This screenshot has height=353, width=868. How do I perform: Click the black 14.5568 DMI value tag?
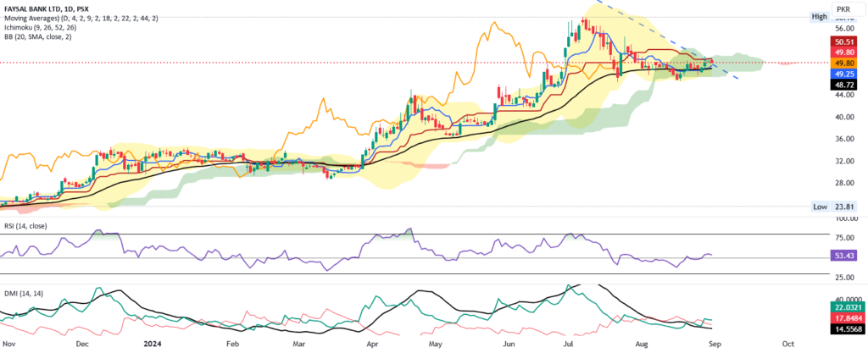pos(848,329)
